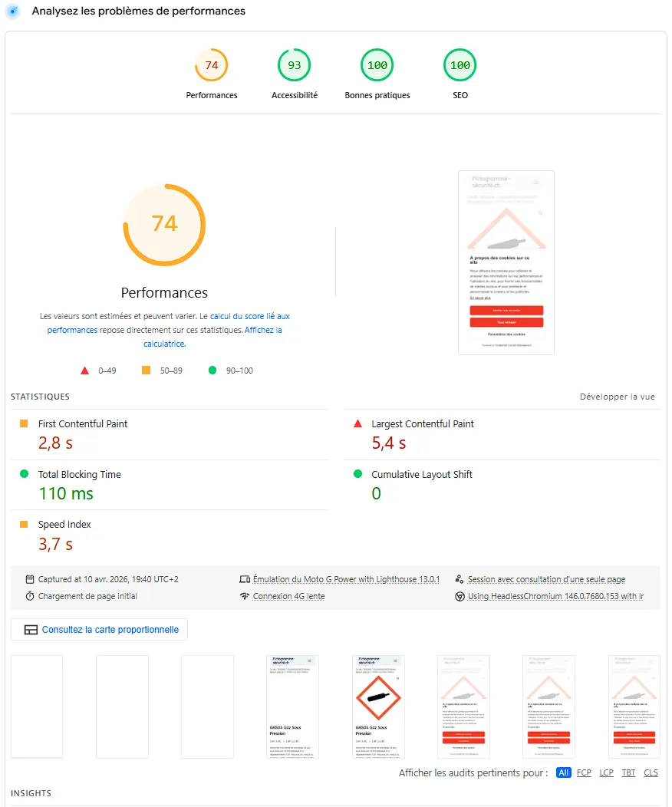672x807 pixels.
Task: Click the network icon beside 'Connexion 4G lente'
Action: [x=243, y=595]
